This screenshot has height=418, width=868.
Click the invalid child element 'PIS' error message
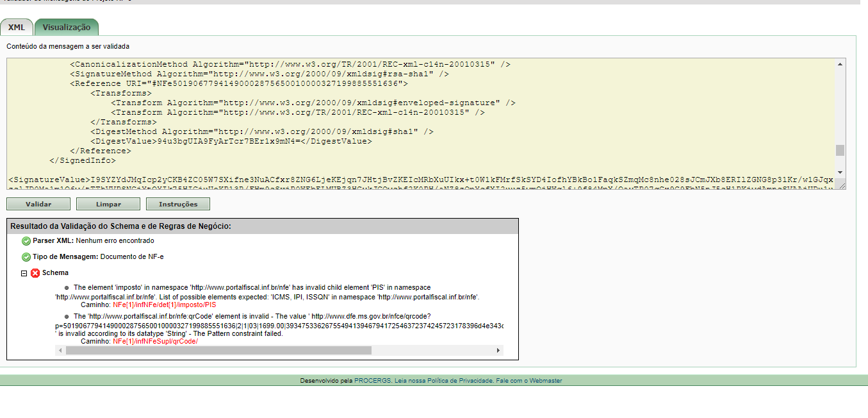click(268, 292)
